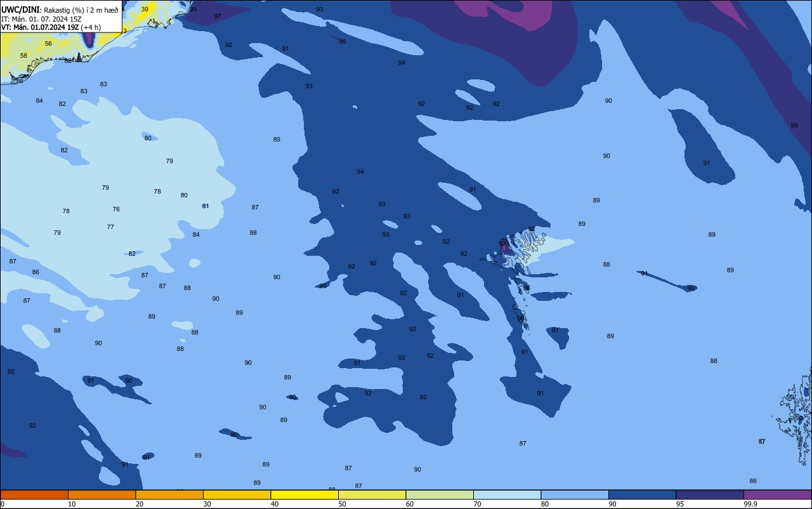This screenshot has height=509, width=812.
Task: Click the light blue 80–90 legend swatch
Action: pos(575,494)
